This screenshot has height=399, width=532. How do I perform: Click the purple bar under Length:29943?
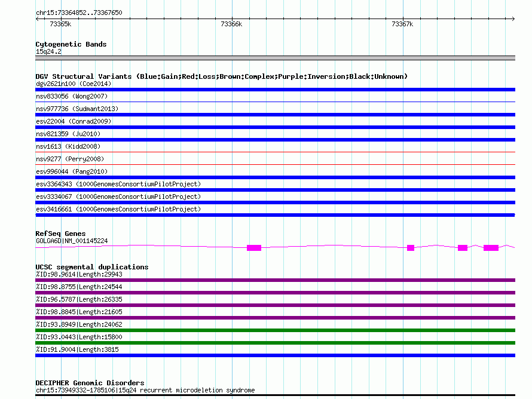pos(275,280)
